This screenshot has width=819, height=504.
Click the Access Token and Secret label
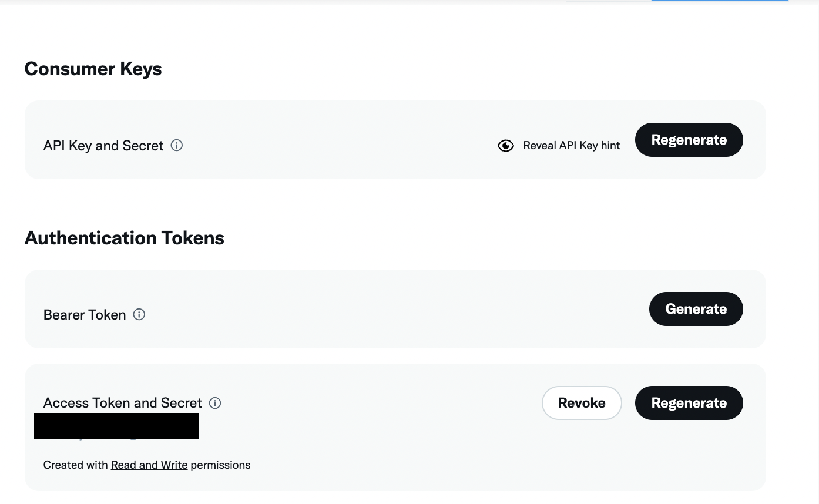[122, 403]
